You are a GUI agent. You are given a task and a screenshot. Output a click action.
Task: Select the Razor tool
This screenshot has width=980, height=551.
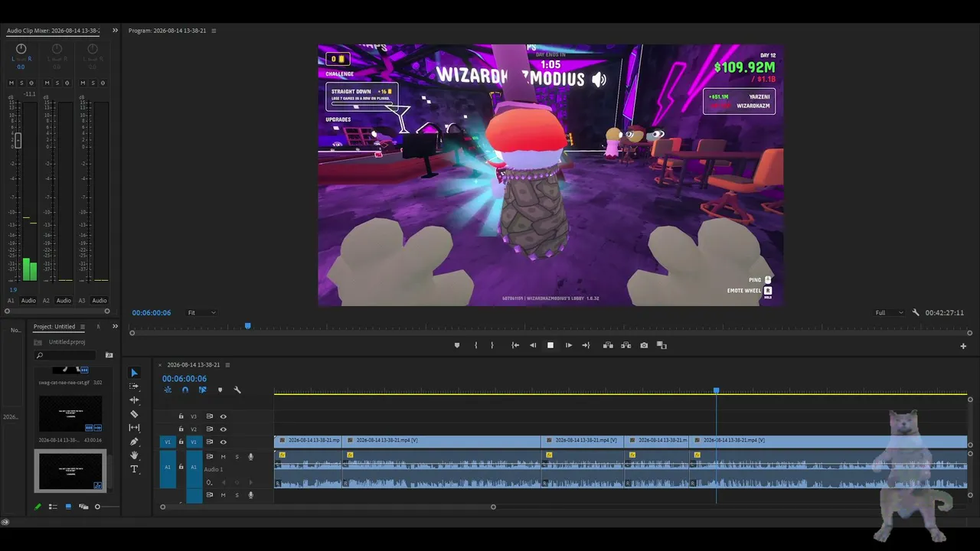[x=134, y=414]
